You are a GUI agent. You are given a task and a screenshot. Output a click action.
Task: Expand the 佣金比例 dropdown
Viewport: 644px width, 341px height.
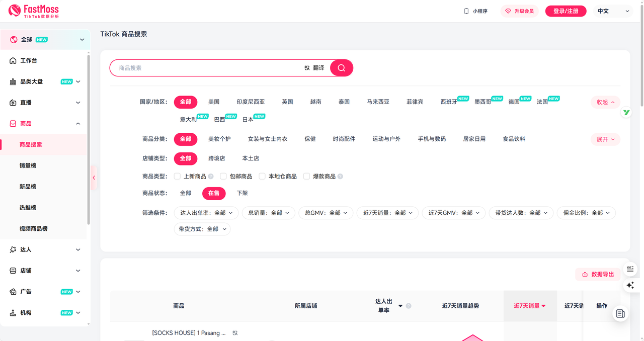click(586, 213)
